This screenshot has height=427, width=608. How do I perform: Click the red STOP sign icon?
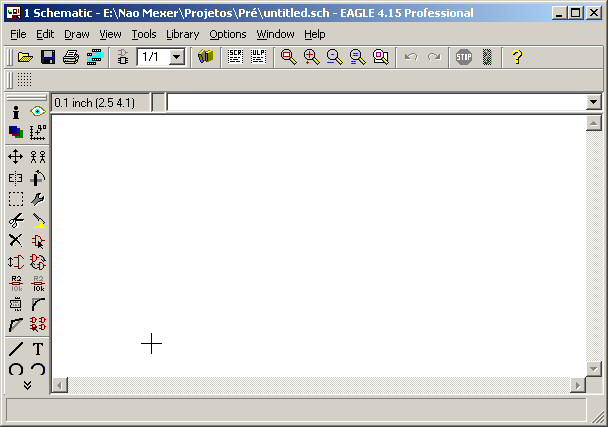(464, 57)
